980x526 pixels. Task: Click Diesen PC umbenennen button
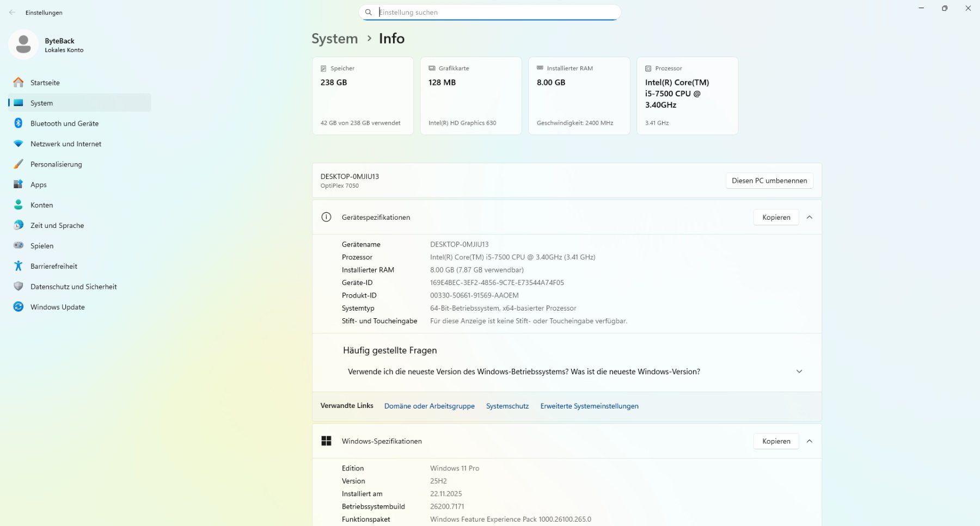click(x=769, y=181)
